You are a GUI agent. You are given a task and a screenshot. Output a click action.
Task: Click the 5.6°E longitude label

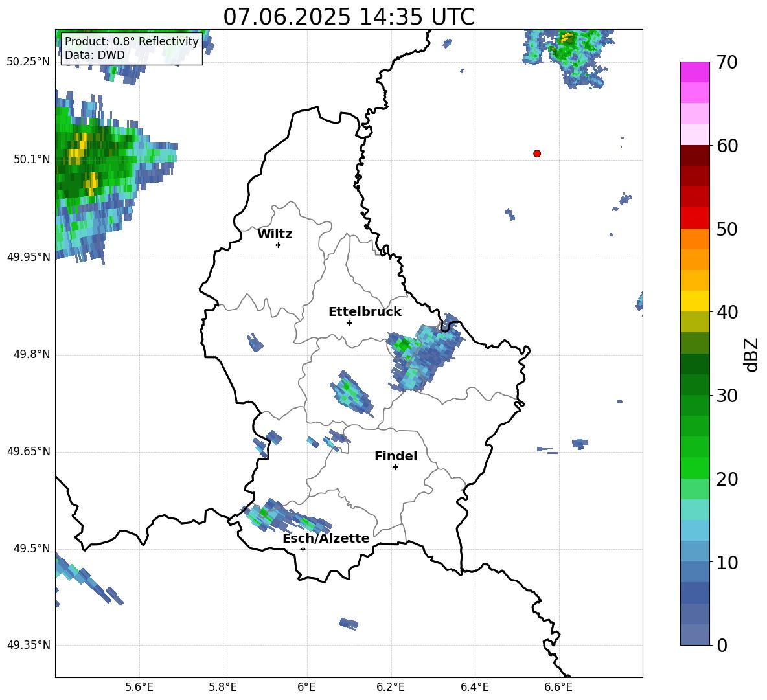click(x=139, y=687)
